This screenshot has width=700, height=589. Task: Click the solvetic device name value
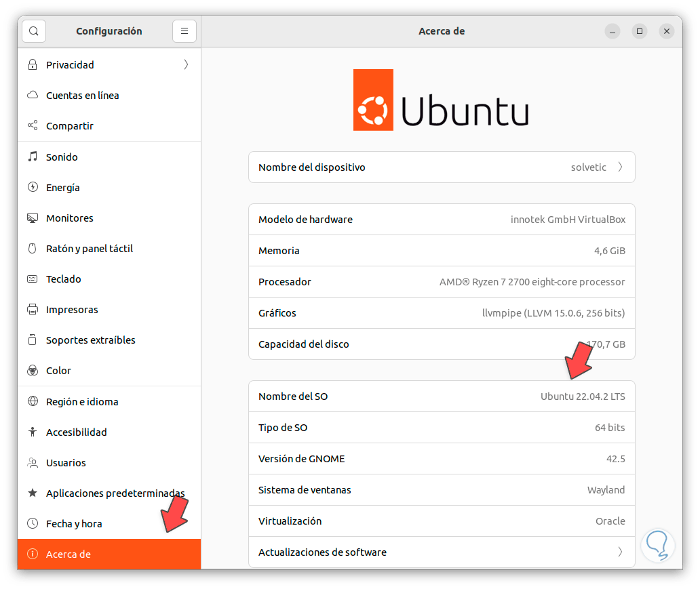click(x=588, y=167)
